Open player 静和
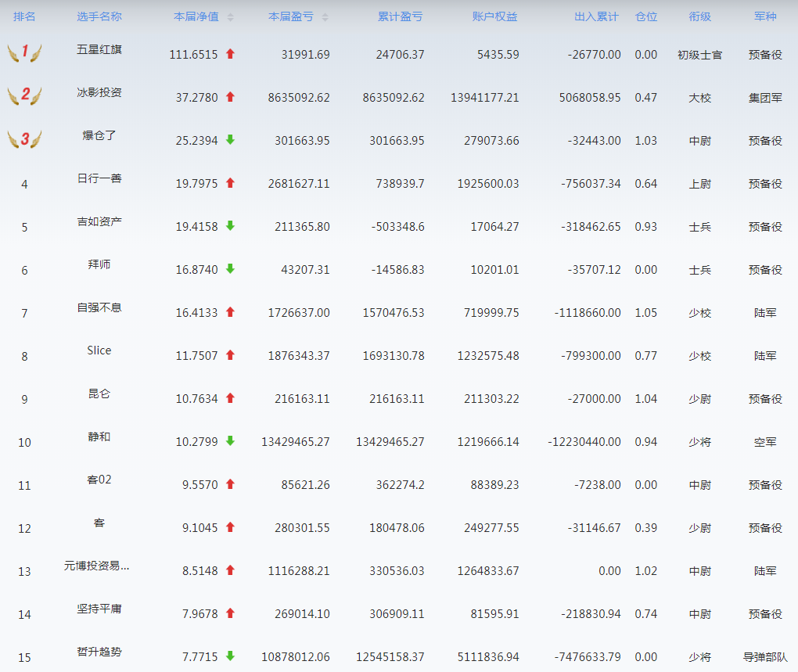Screen dimensions: 798x672 [99, 437]
